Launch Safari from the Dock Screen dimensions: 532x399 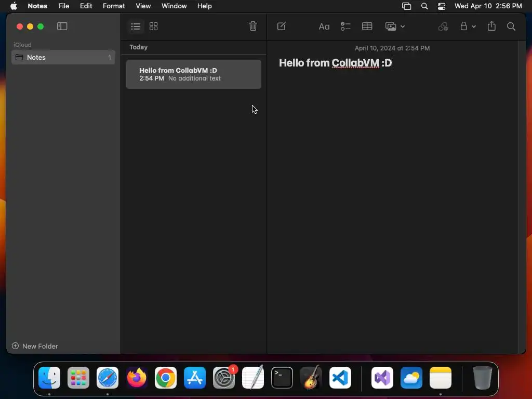point(108,378)
